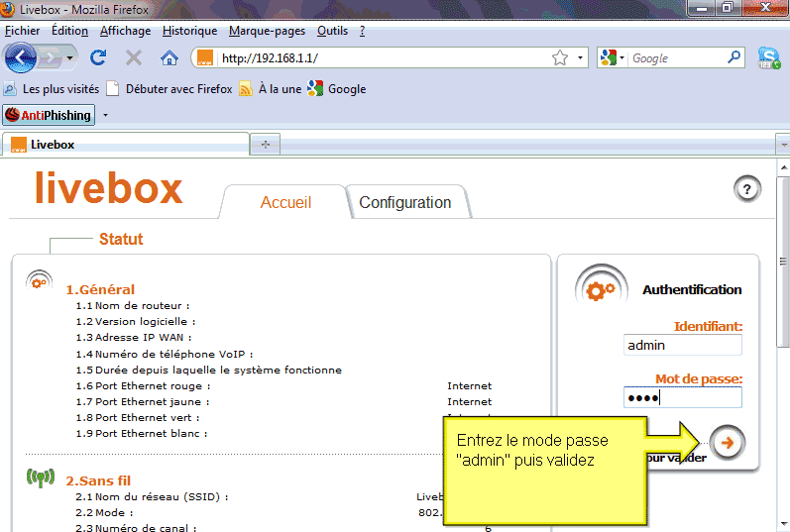The width and height of the screenshot is (790, 532).
Task: Click the AntiPhishing toolbar button
Action: click(x=49, y=115)
